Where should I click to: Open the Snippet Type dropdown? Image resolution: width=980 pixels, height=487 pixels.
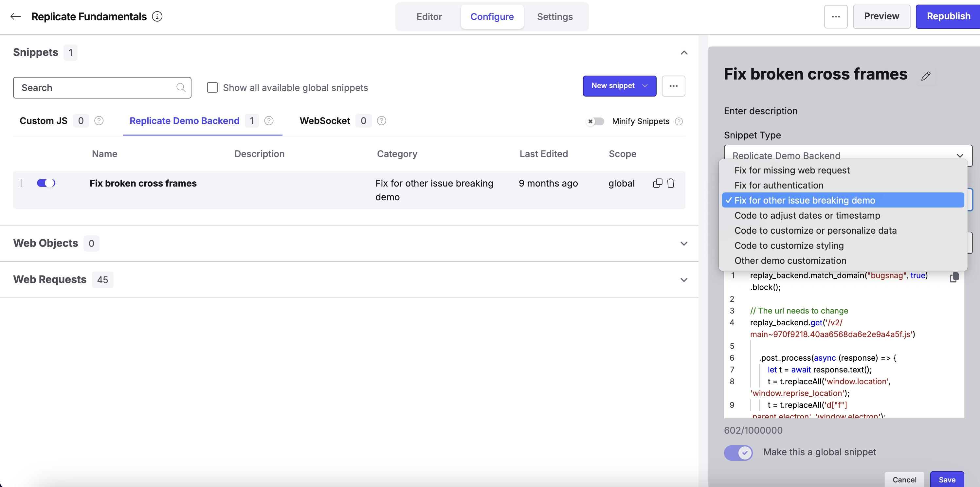tap(848, 155)
